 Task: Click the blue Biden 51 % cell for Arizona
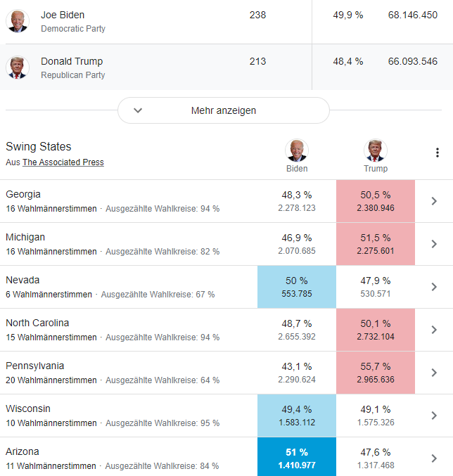(297, 458)
